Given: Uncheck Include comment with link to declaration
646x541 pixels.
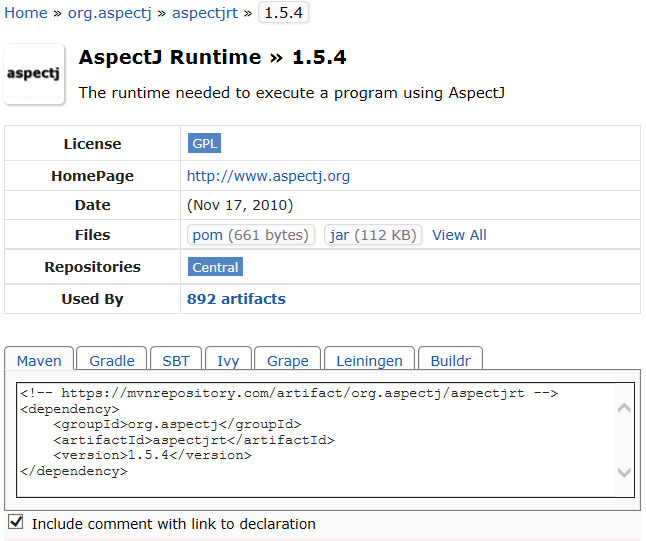Looking at the screenshot, I should coord(16,522).
